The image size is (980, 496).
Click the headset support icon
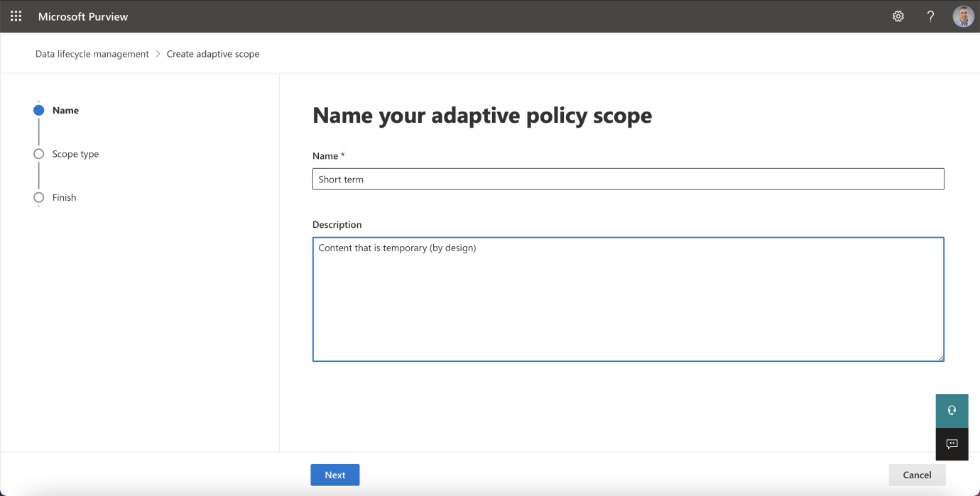click(952, 410)
